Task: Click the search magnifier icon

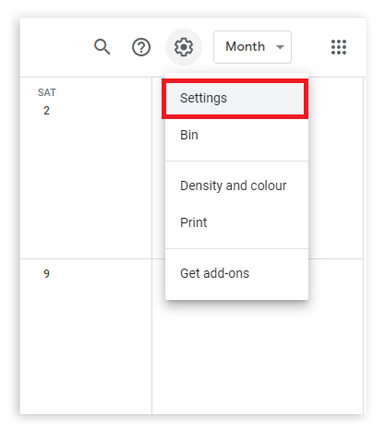Action: 102,47
